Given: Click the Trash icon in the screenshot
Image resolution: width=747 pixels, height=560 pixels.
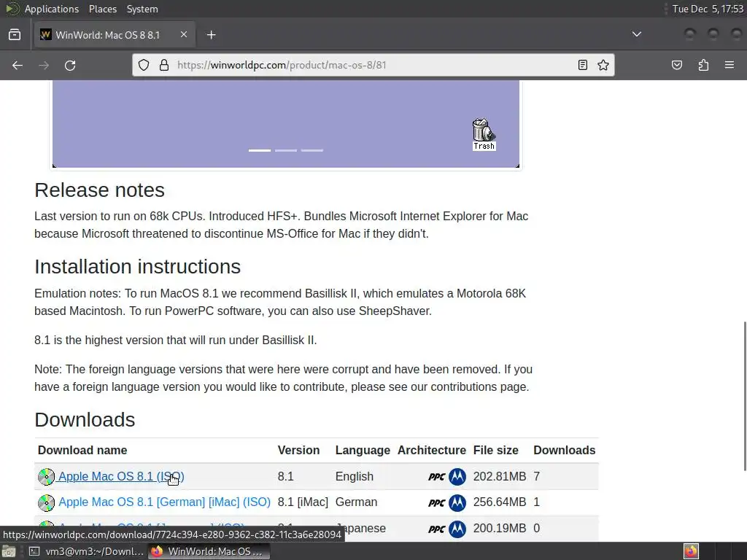Looking at the screenshot, I should (x=484, y=134).
